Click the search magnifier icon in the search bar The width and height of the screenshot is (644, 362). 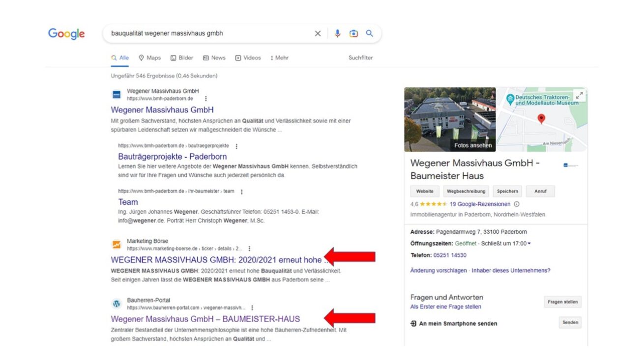pyautogui.click(x=370, y=33)
